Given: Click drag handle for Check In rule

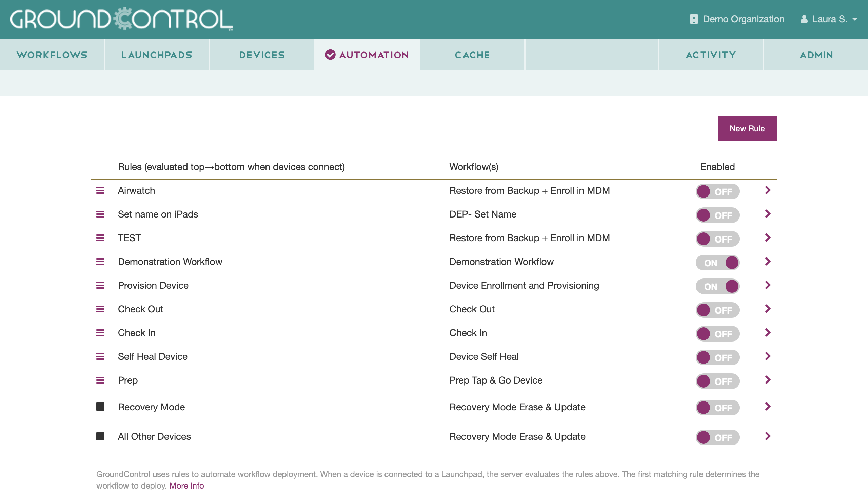Looking at the screenshot, I should 100,333.
